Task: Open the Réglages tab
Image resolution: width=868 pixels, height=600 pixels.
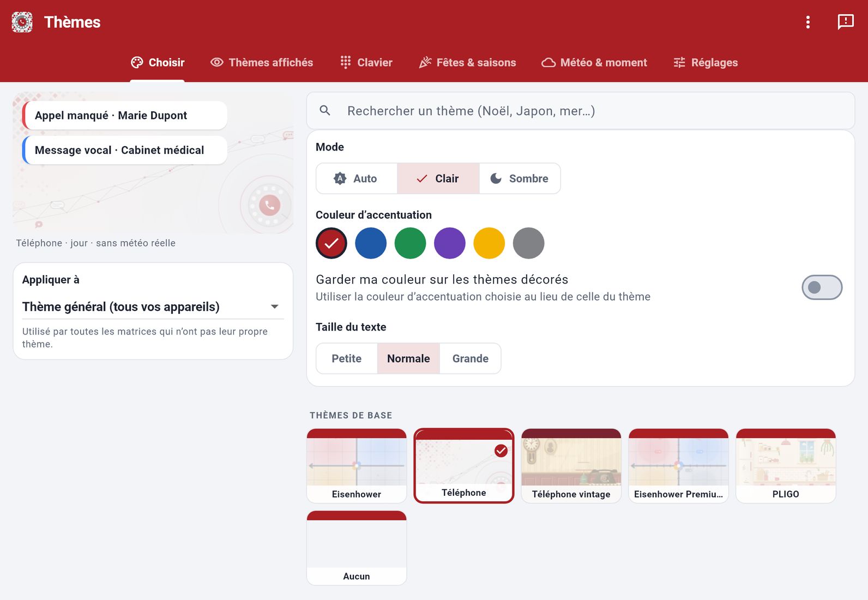Action: point(706,63)
